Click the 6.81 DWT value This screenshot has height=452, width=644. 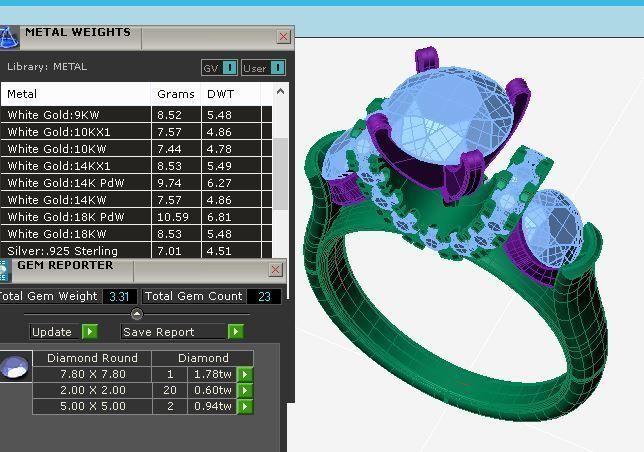coord(219,217)
